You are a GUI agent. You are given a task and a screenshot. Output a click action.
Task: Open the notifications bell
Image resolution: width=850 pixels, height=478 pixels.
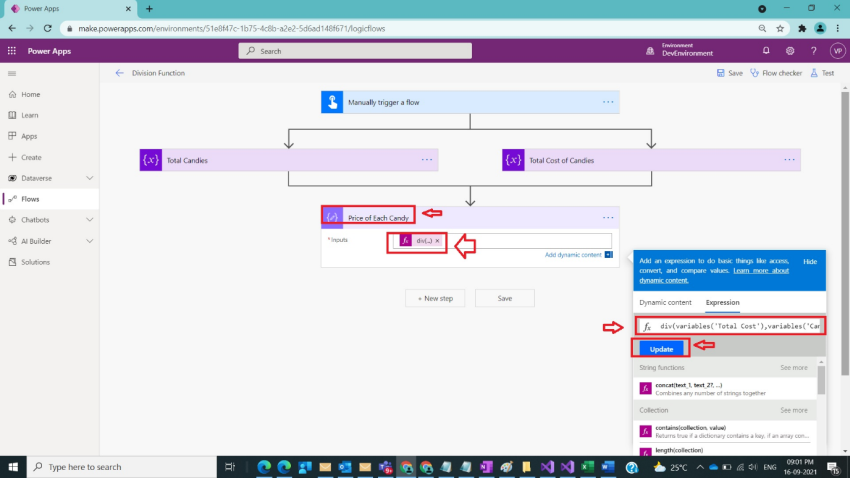point(766,50)
